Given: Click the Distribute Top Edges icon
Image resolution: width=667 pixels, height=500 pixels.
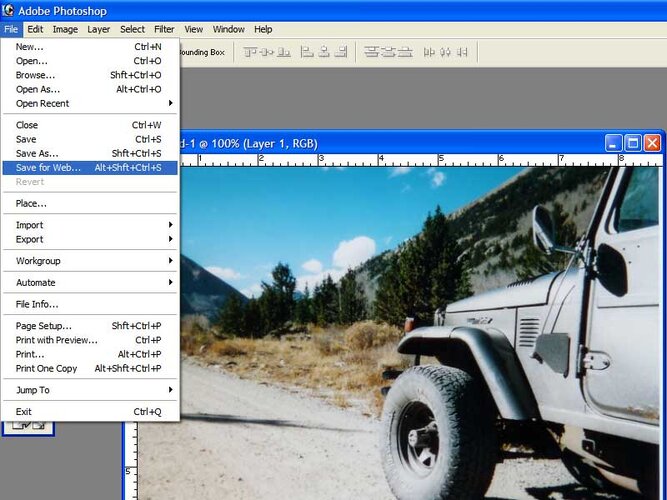Looking at the screenshot, I should [371, 52].
